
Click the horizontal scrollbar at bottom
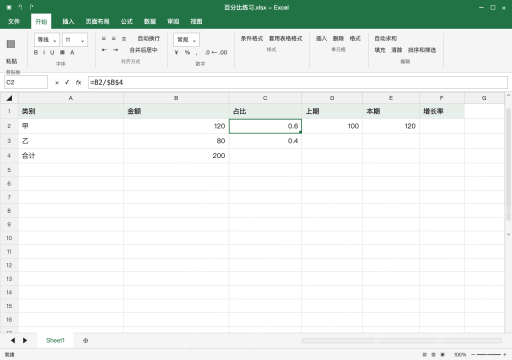click(x=402, y=341)
